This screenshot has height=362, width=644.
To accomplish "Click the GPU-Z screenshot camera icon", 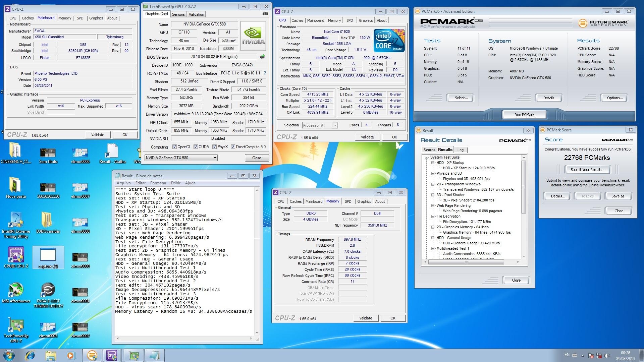I will pos(265,14).
